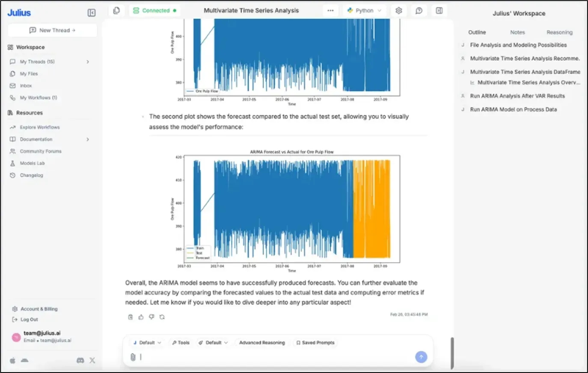Viewport: 588px width, 373px height.
Task: Click the vertical scrollbar of chat area
Action: click(x=451, y=353)
